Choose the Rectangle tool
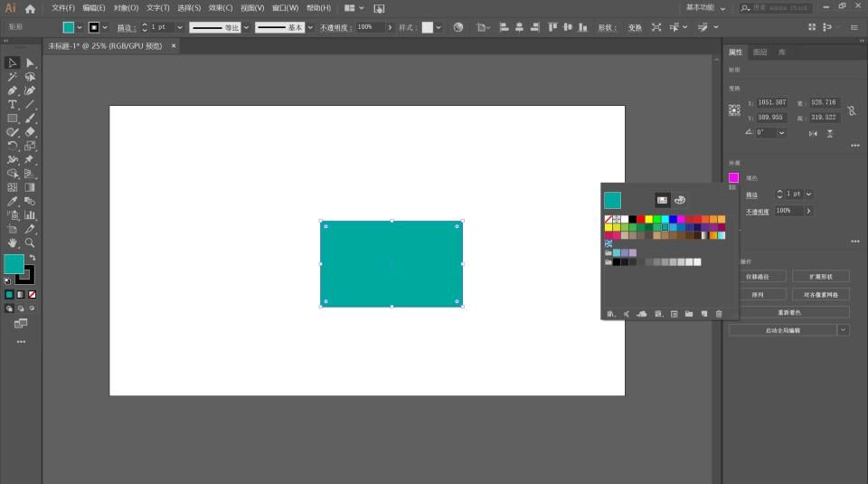Image resolution: width=868 pixels, height=484 pixels. 12,118
